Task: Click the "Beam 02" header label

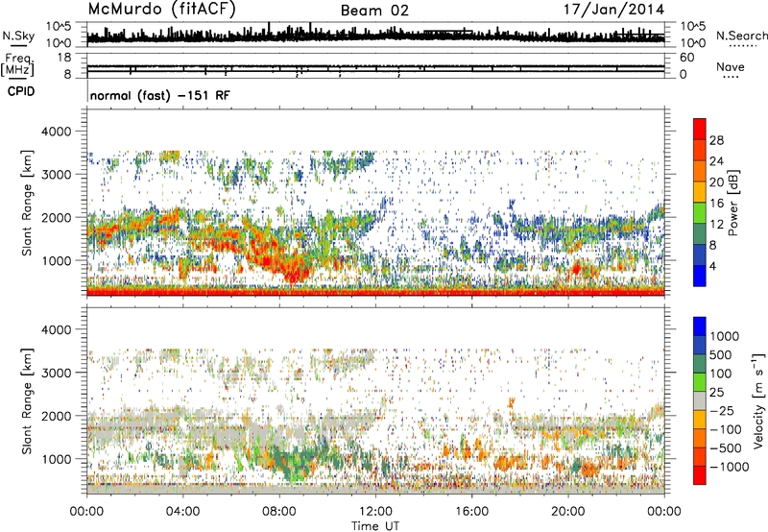Action: [x=374, y=11]
